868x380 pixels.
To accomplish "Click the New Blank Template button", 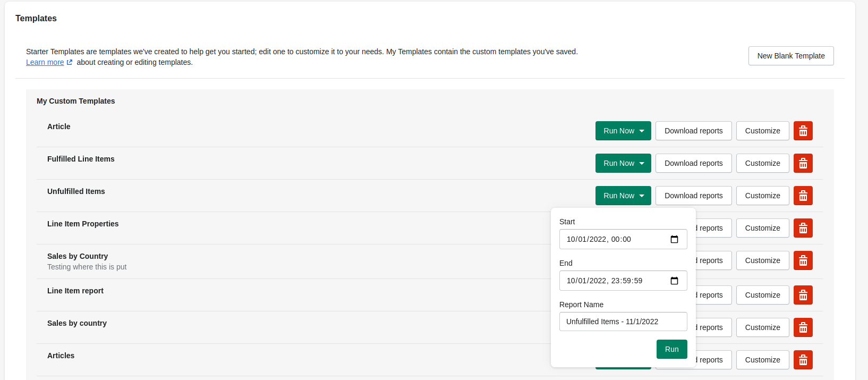I will click(791, 56).
